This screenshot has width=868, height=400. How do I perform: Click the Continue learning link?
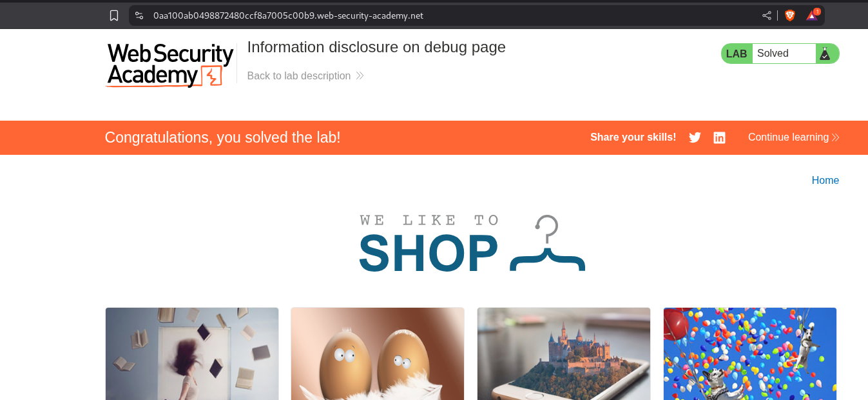coord(788,137)
